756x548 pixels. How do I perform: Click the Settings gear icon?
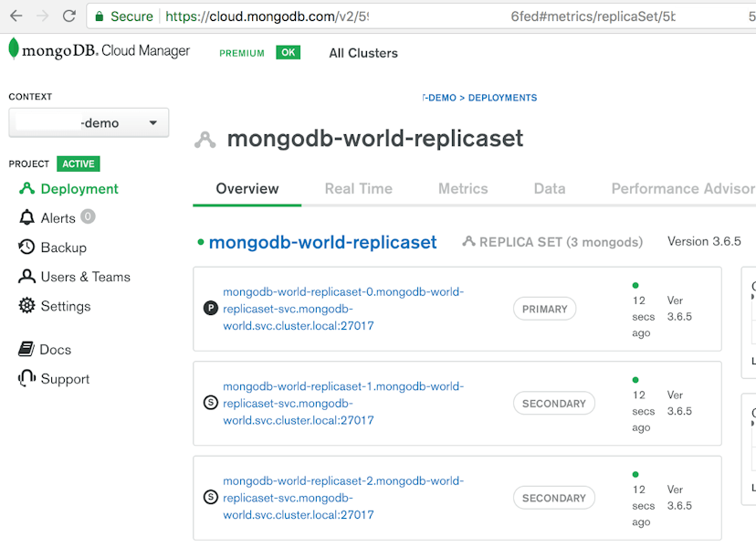point(27,305)
